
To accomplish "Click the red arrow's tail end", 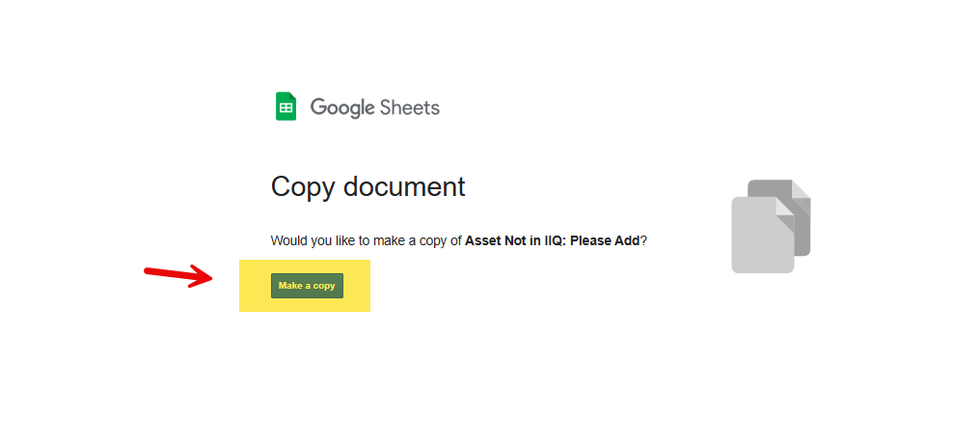I will pos(150,270).
